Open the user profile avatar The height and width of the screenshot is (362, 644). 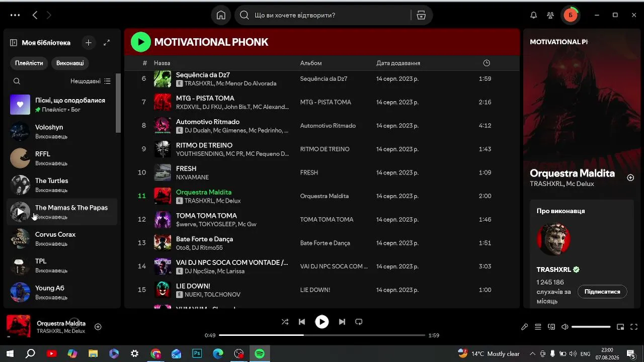pos(571,15)
